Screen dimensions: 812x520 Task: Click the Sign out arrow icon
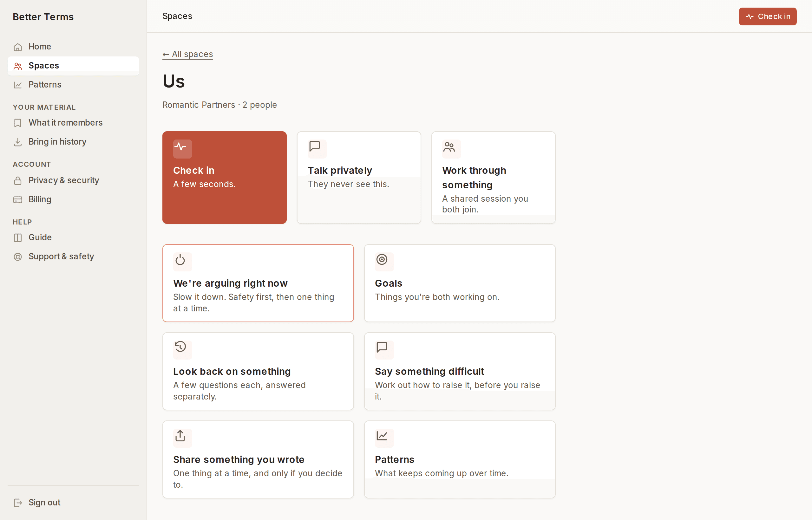tap(17, 503)
